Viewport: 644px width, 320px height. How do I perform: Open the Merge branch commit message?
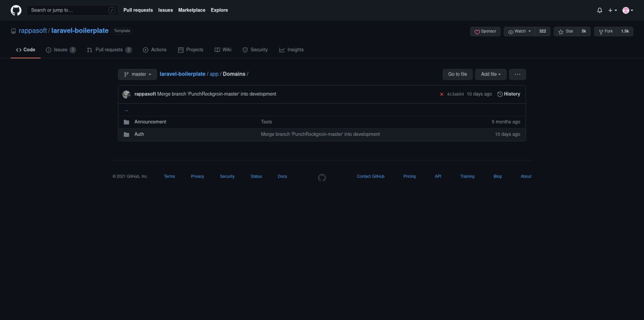(217, 94)
